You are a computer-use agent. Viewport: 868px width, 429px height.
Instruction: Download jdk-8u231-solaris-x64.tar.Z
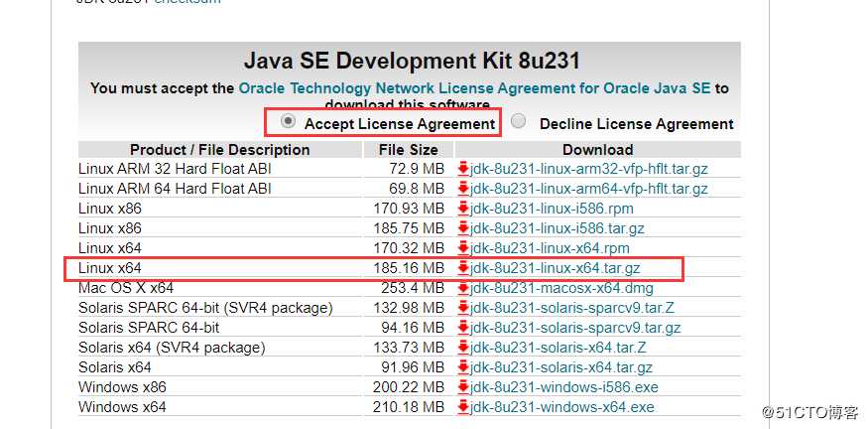click(x=558, y=348)
